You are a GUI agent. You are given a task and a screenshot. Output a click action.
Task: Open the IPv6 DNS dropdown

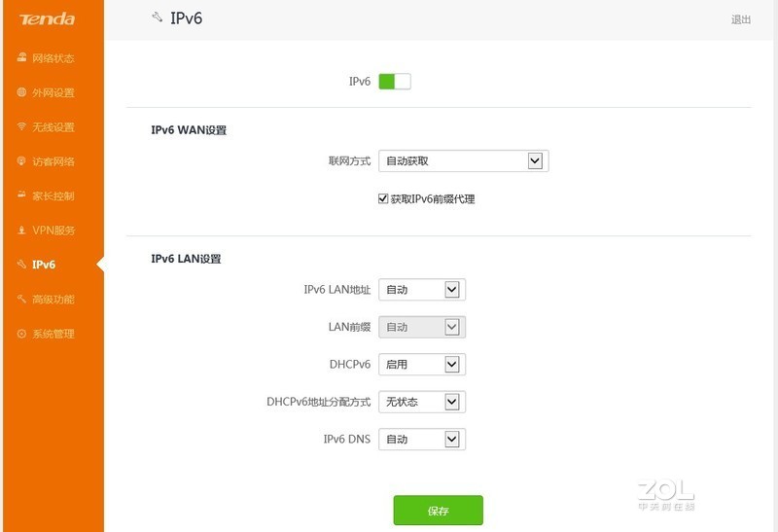(x=422, y=440)
